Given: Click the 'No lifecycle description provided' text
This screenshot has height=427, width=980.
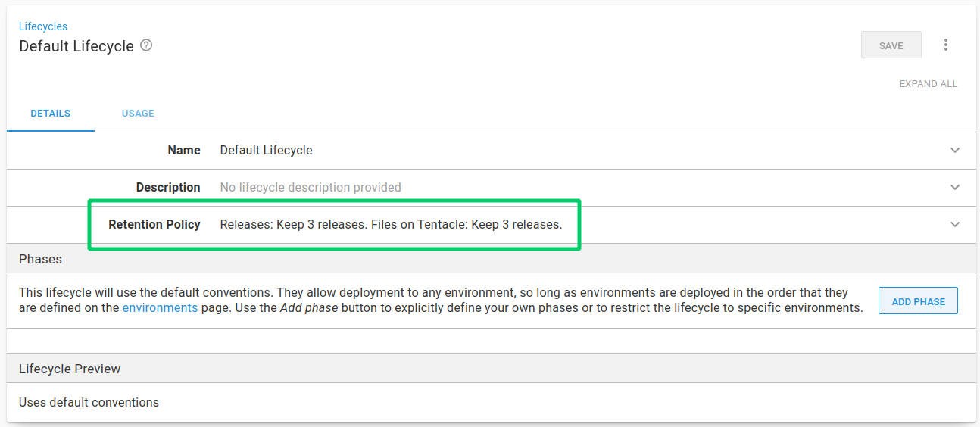Looking at the screenshot, I should point(311,188).
